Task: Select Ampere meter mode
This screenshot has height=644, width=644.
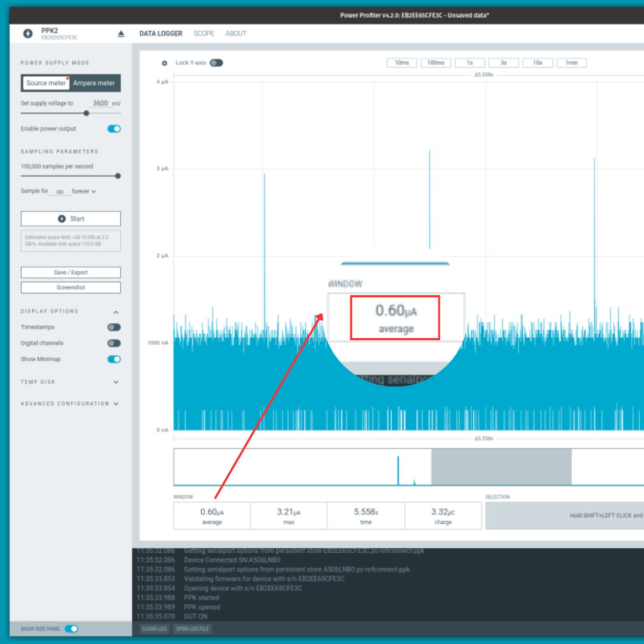Action: pos(94,83)
